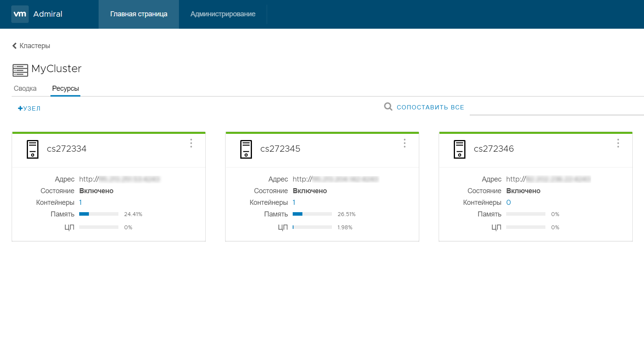Click the address URL of cs272345

point(335,179)
